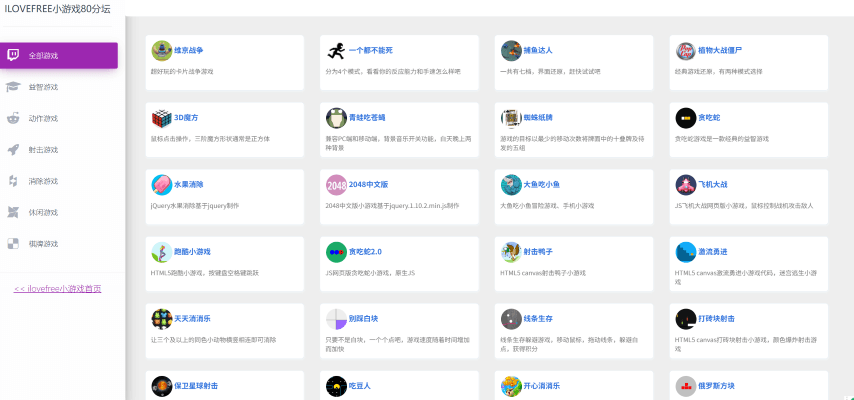854x400 pixels.
Task: Click the 俄罗斯方块 Tetris icon
Action: point(686,386)
